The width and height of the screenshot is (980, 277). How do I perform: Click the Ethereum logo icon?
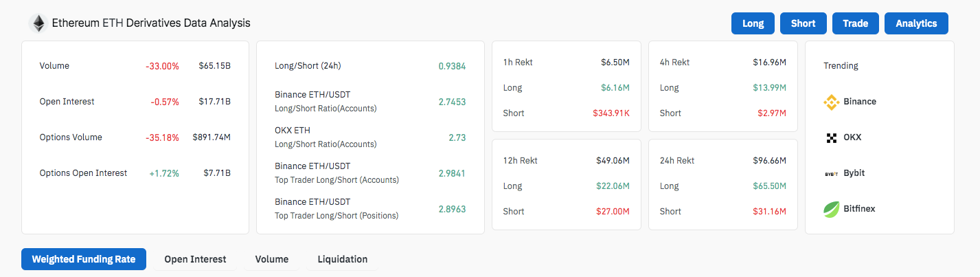click(x=37, y=23)
